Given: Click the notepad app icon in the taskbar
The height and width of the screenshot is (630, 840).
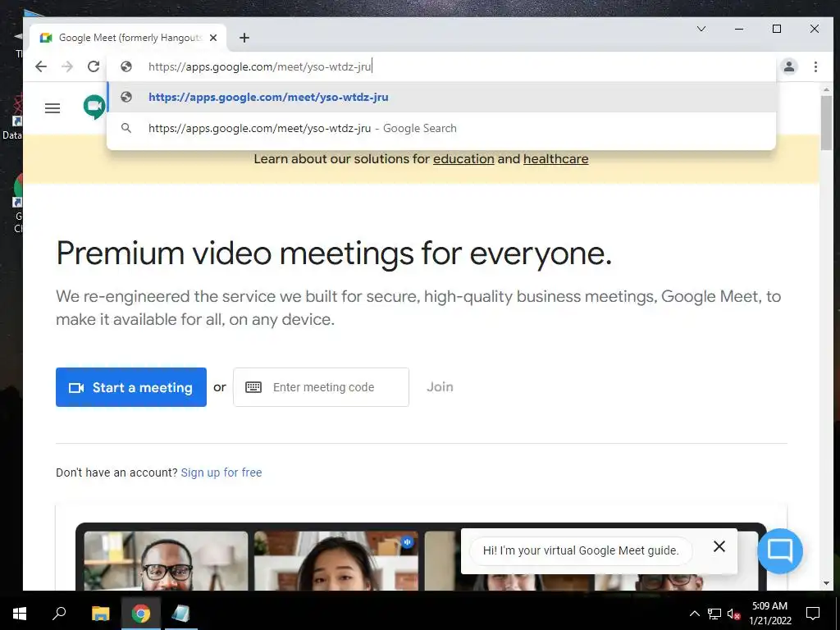Looking at the screenshot, I should [180, 614].
